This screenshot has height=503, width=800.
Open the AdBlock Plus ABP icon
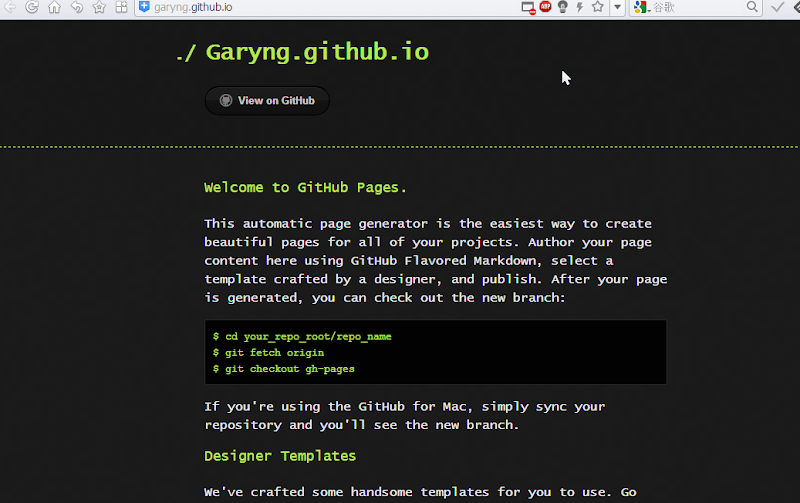point(545,7)
